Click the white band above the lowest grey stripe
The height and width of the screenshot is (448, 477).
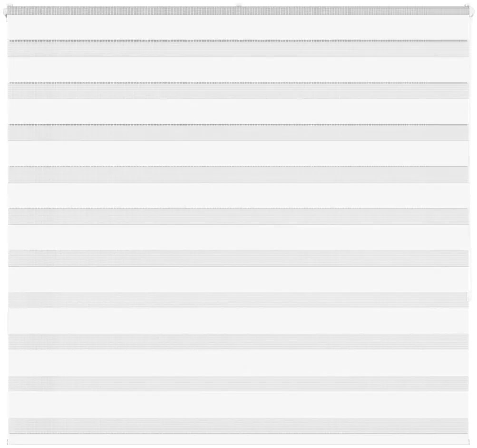[x=238, y=405]
